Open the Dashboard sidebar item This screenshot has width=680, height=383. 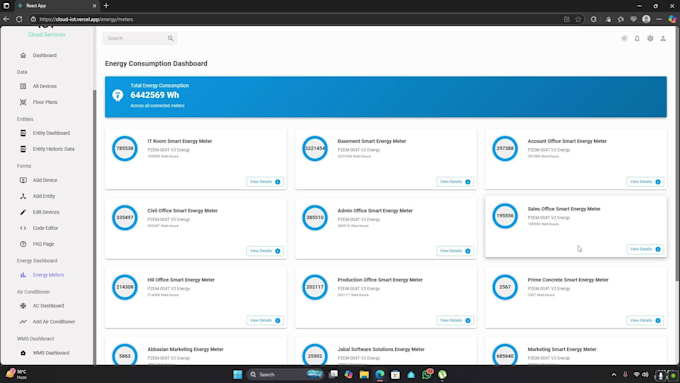[x=44, y=56]
